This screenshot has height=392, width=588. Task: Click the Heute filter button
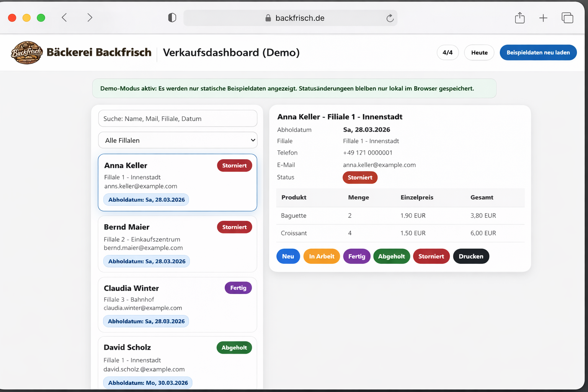coord(479,52)
